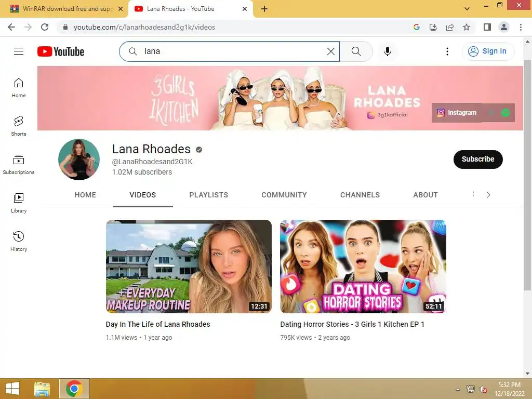Image resolution: width=532 pixels, height=399 pixels.
Task: Share this page icon in address bar
Action: [450, 27]
